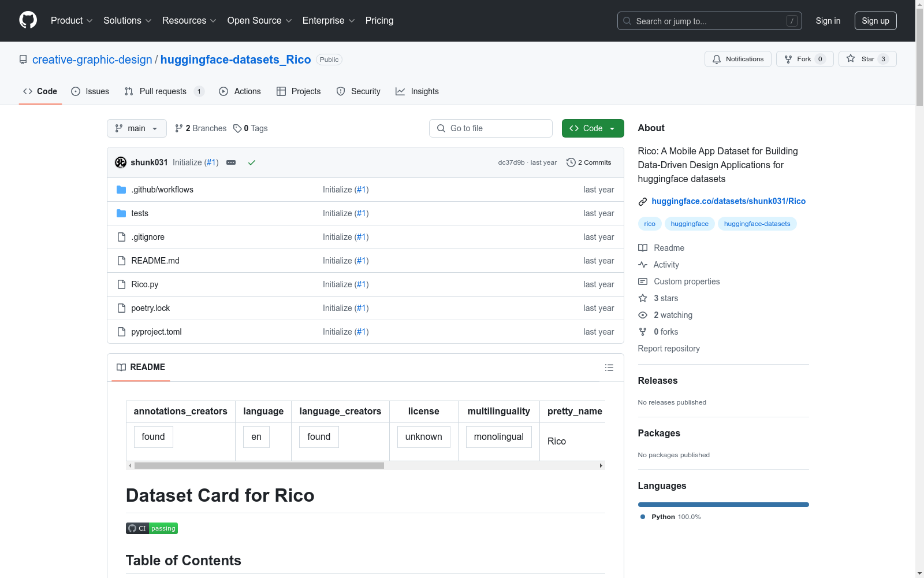The image size is (924, 578).
Task: Click the .github/workflows folder icon
Action: tap(121, 190)
